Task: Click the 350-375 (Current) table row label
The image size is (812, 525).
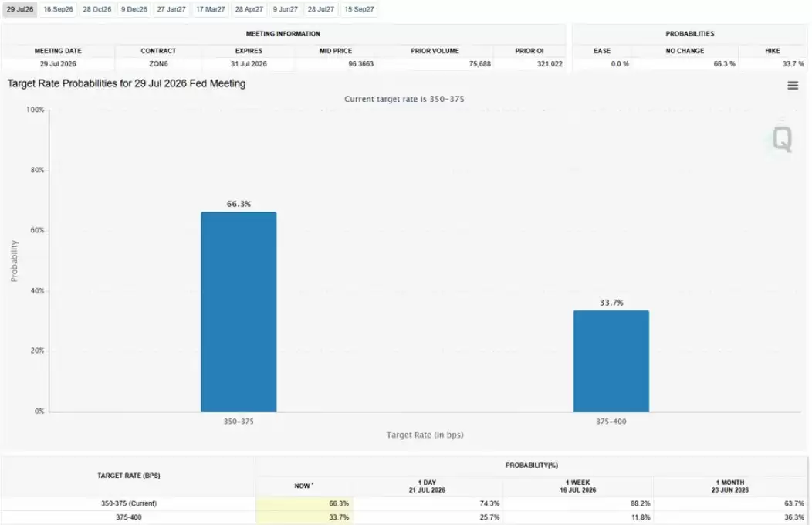Action: click(128, 503)
